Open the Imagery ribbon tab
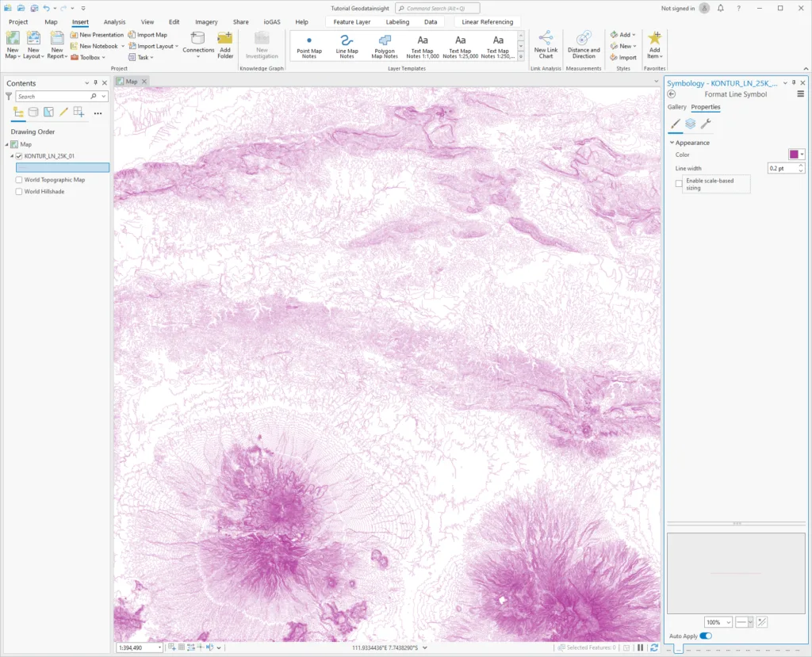 pyautogui.click(x=206, y=21)
